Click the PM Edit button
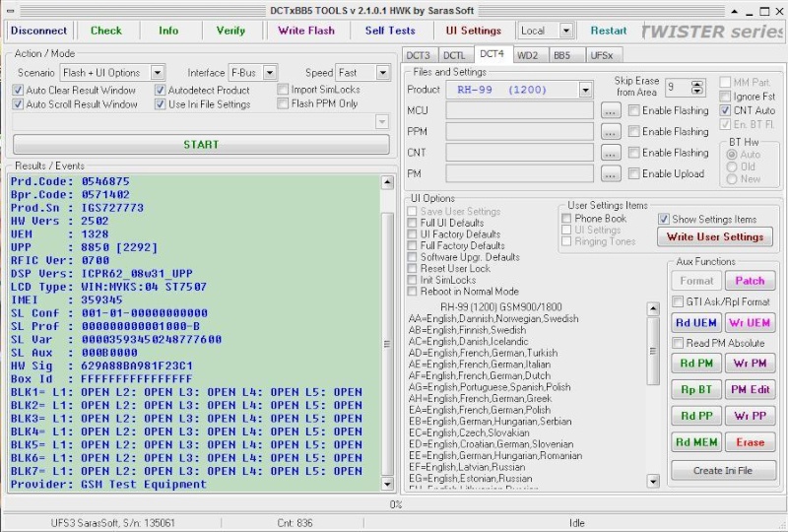The image size is (788, 532). pos(750,389)
